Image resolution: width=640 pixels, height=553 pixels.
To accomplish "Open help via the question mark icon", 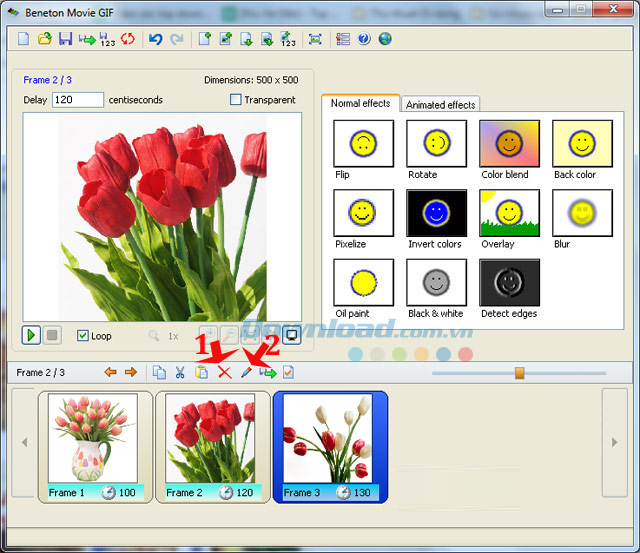I will (x=364, y=39).
